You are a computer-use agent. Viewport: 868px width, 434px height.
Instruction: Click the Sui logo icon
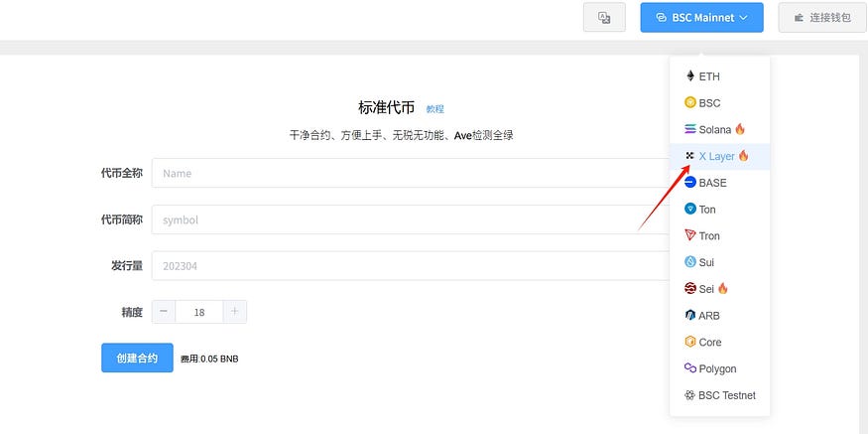tap(689, 261)
